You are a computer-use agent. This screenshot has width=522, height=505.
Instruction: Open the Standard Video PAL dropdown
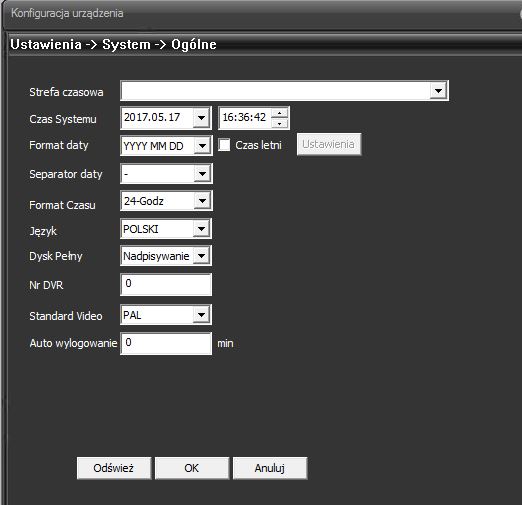201,315
